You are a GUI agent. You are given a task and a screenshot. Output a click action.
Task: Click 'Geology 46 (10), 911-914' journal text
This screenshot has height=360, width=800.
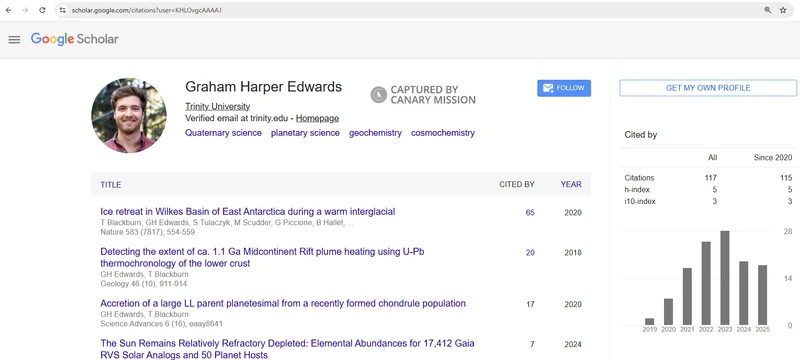143,284
